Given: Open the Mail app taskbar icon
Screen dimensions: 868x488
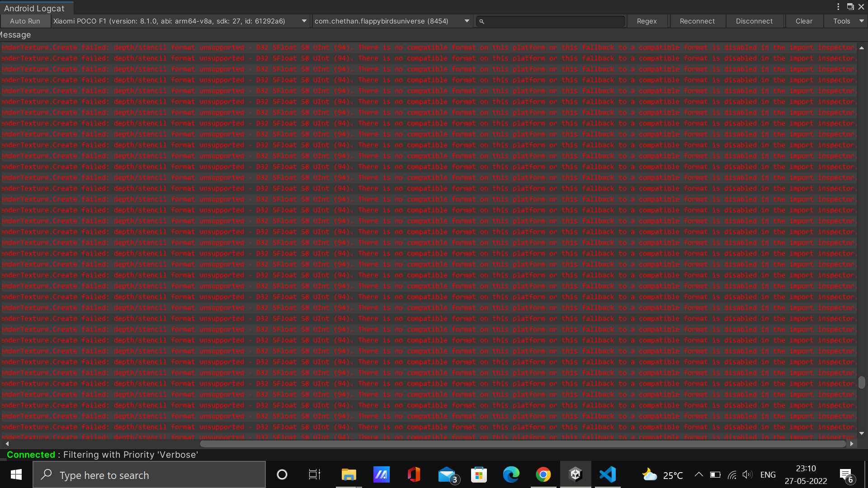Looking at the screenshot, I should click(447, 475).
